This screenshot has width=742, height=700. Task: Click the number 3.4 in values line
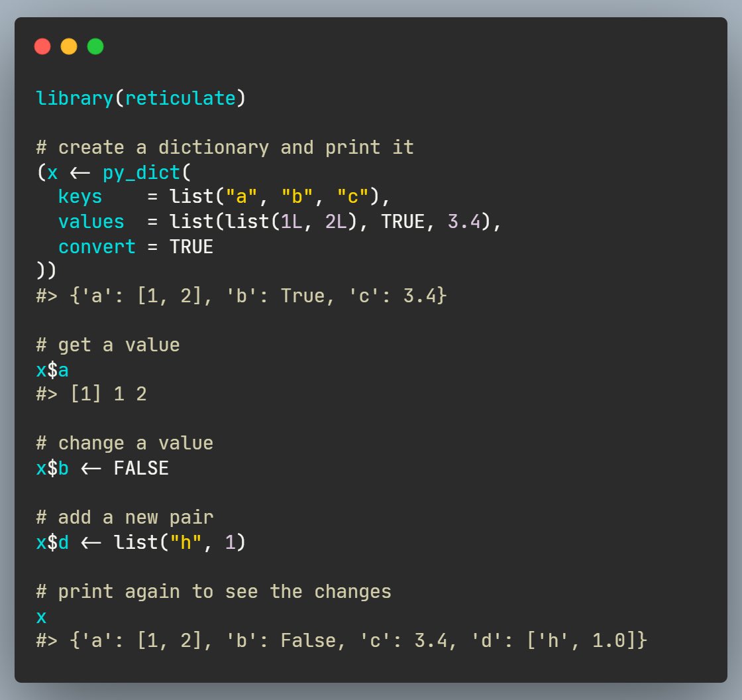coord(464,221)
